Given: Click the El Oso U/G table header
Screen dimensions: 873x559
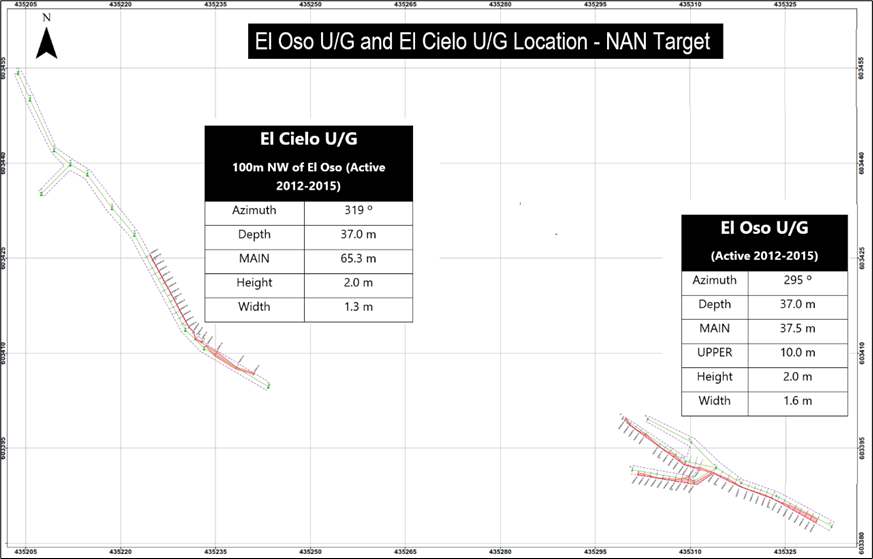Looking at the screenshot, I should pyautogui.click(x=763, y=227).
